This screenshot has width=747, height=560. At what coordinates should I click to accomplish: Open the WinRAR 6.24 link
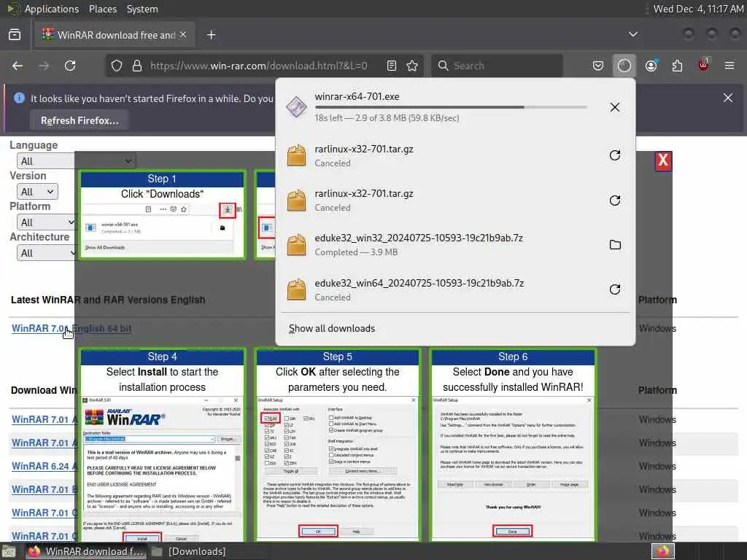coord(44,466)
